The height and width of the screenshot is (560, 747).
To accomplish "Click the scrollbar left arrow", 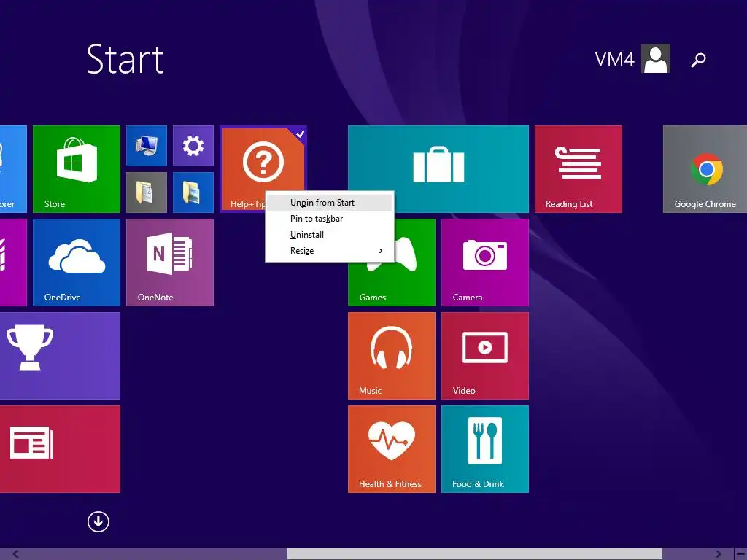I will (15, 554).
